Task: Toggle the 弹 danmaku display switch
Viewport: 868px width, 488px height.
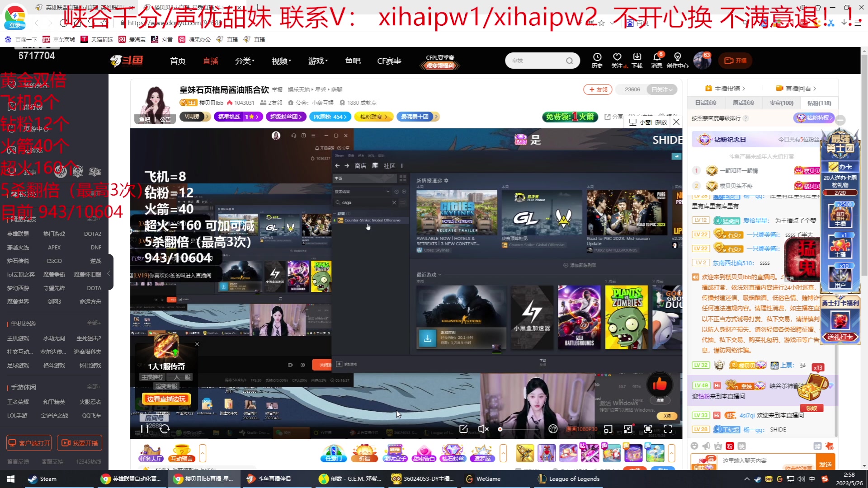Action: coord(553,429)
